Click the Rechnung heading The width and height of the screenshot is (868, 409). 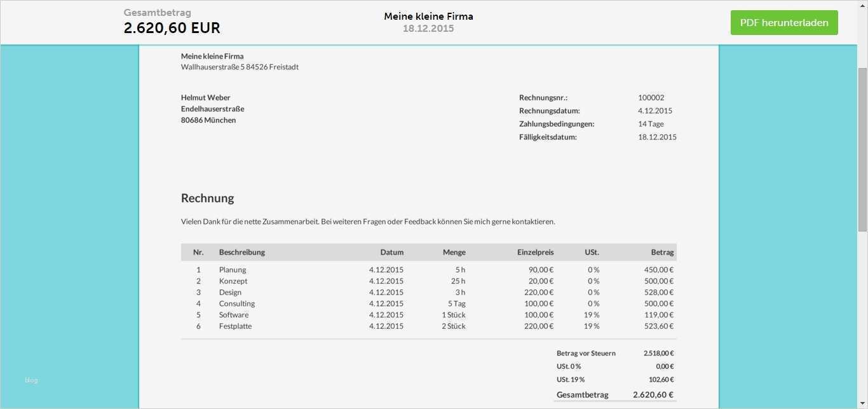pos(208,198)
